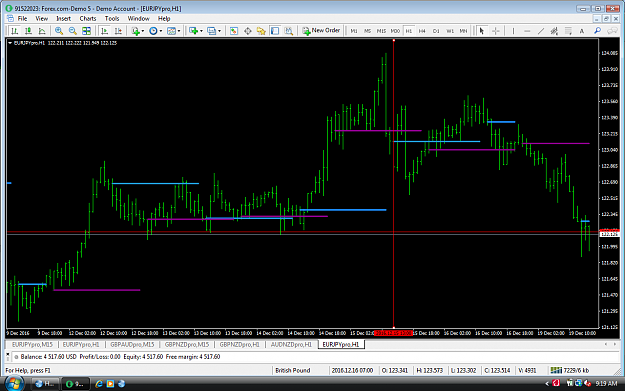Switch timeframe to D1
Viewport: 625px width, 391px height.
pyautogui.click(x=436, y=31)
